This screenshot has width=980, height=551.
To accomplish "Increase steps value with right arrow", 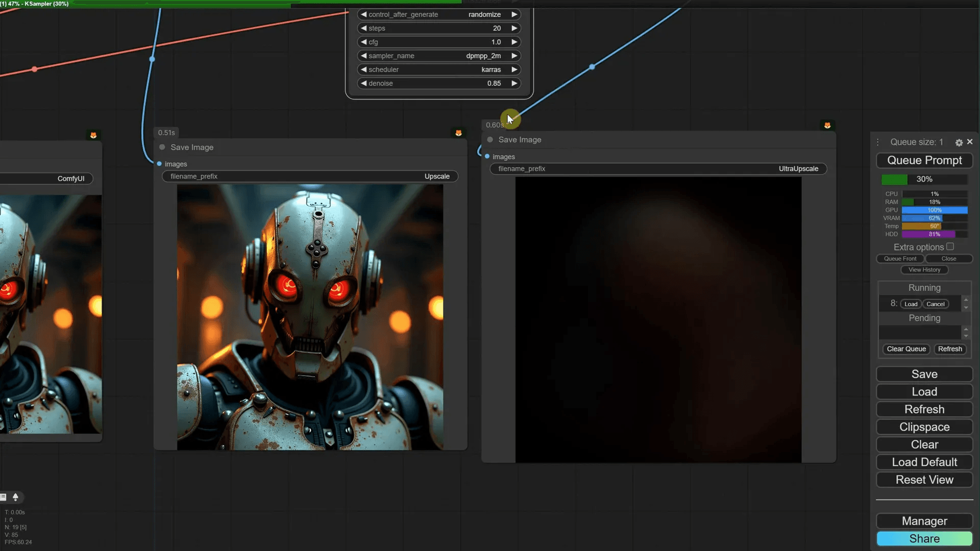I will pos(514,28).
